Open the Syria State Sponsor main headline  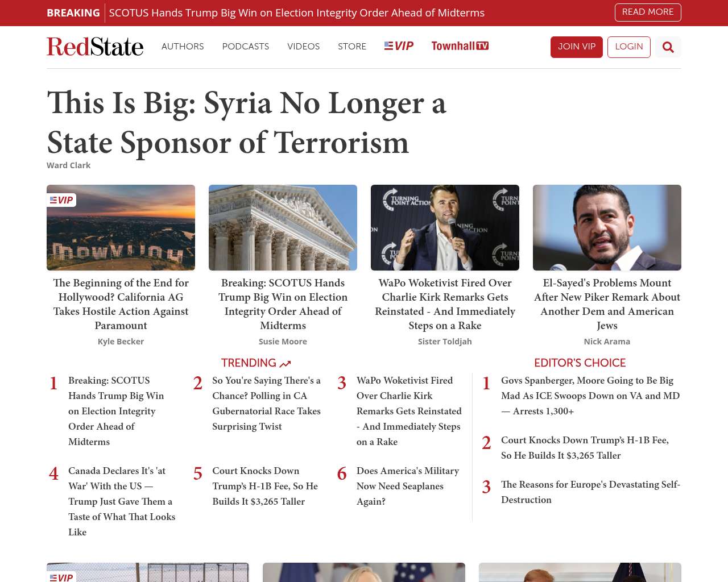click(x=247, y=122)
